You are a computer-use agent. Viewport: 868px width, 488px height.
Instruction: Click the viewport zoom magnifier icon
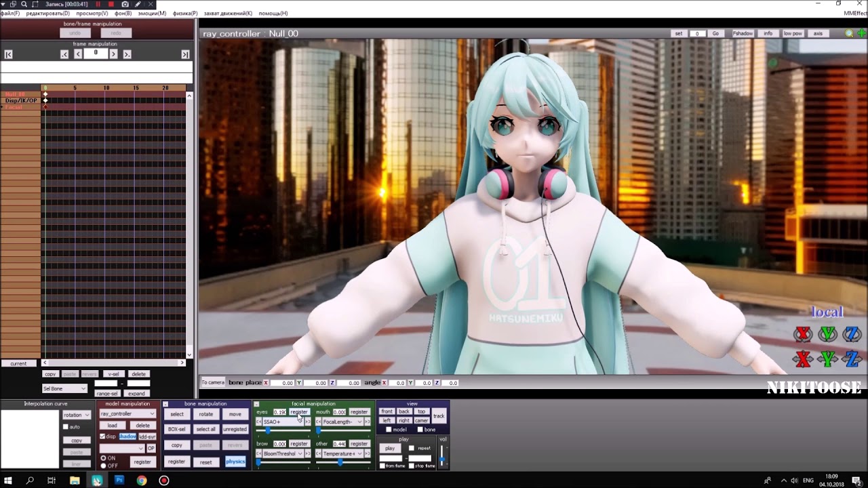[849, 33]
